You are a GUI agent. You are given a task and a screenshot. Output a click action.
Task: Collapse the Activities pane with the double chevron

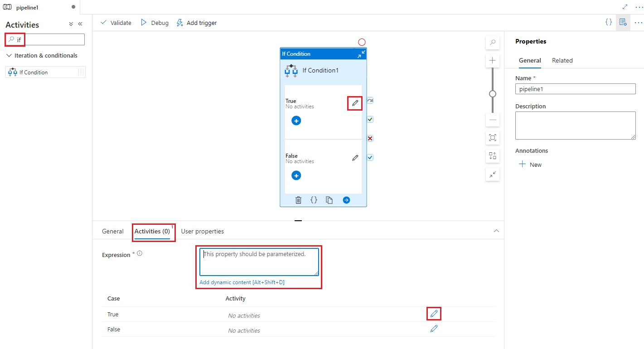(80, 24)
